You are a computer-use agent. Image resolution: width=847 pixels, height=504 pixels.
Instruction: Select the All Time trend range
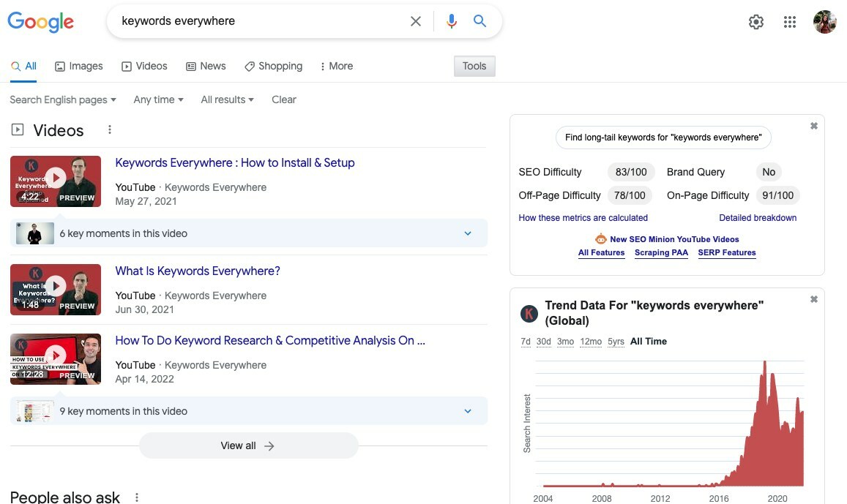pyautogui.click(x=648, y=342)
